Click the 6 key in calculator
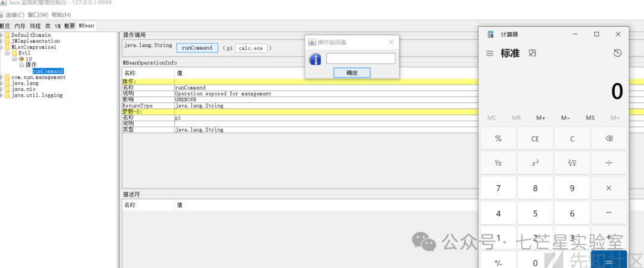644x268 pixels. (572, 213)
